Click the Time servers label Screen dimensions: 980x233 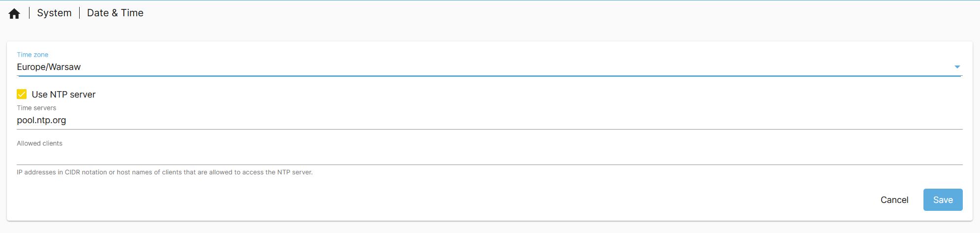pos(36,108)
